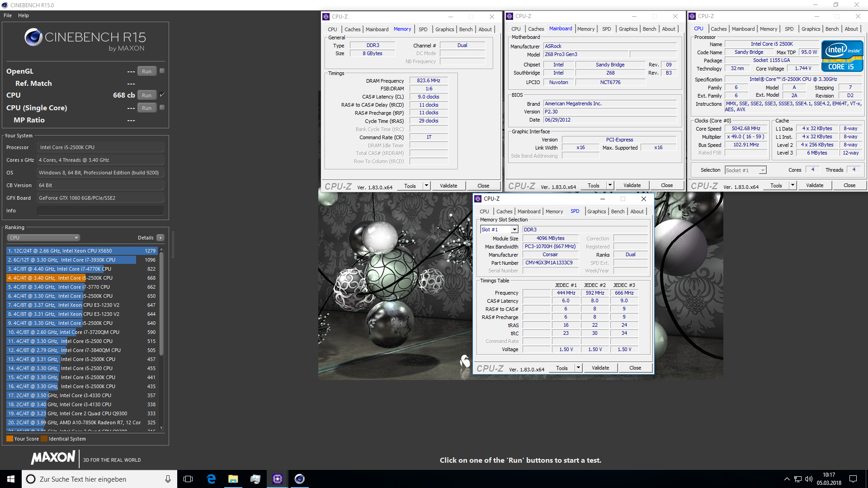
Task: Open the notification center icon
Action: pos(853,479)
